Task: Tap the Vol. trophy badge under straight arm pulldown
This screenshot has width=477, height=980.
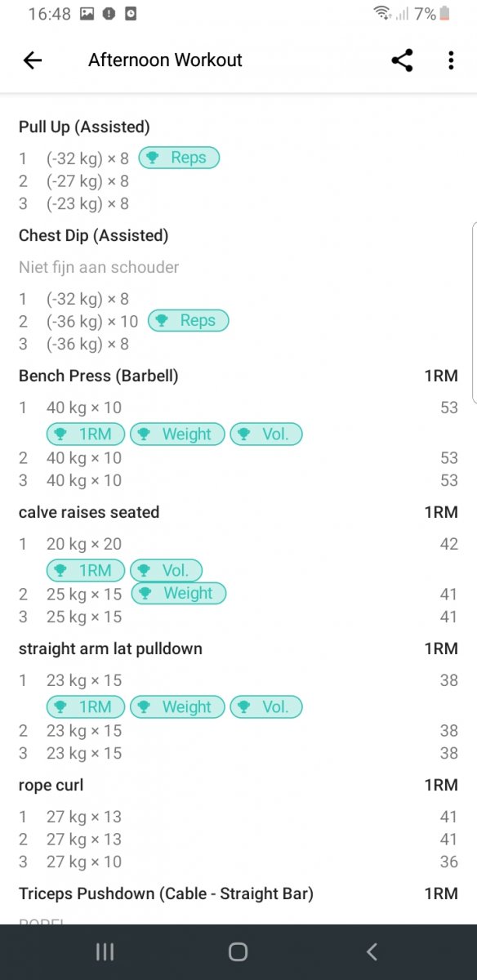Action: [x=265, y=706]
